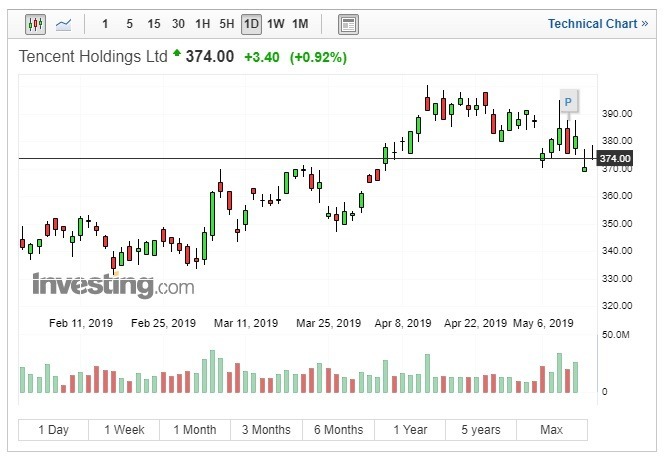
Task: Show the 5 years range
Action: (x=481, y=430)
